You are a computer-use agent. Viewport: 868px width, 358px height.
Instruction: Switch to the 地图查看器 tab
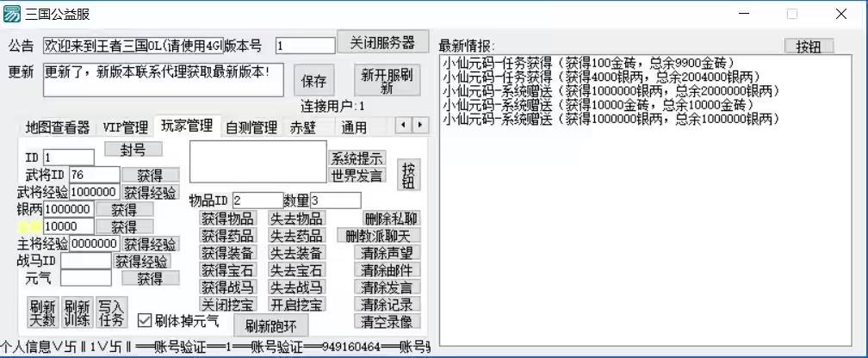pos(57,128)
